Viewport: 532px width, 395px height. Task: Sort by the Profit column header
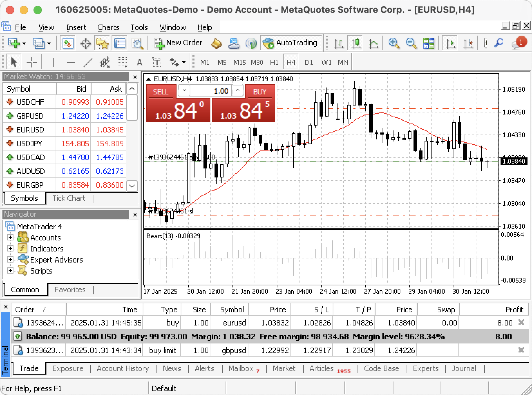click(494, 310)
